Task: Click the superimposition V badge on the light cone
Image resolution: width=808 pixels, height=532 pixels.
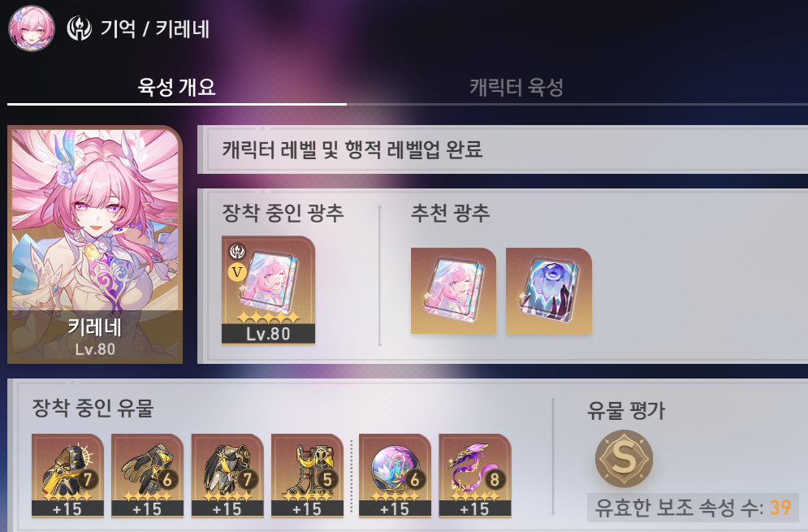Action: 237,272
